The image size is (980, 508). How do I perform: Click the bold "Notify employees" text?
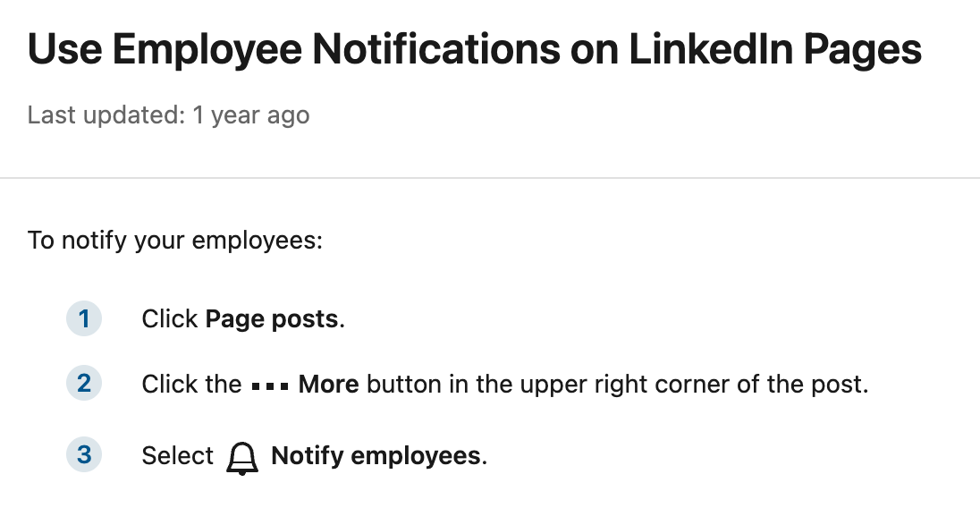point(376,456)
